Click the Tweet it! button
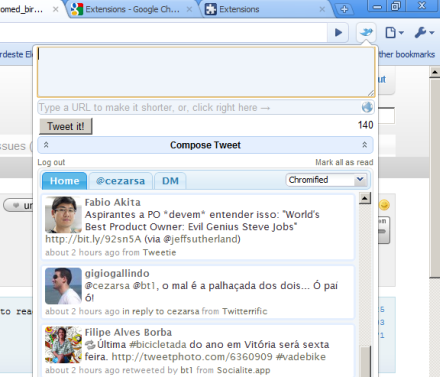440x377 pixels. click(66, 126)
